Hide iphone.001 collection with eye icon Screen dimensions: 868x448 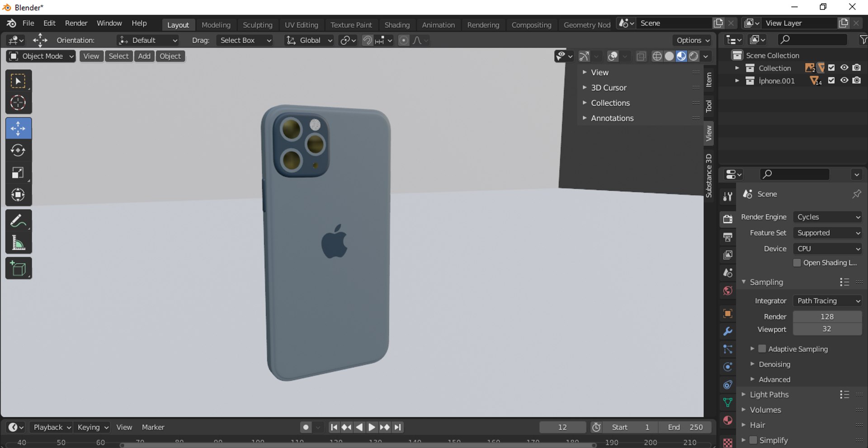(x=844, y=80)
